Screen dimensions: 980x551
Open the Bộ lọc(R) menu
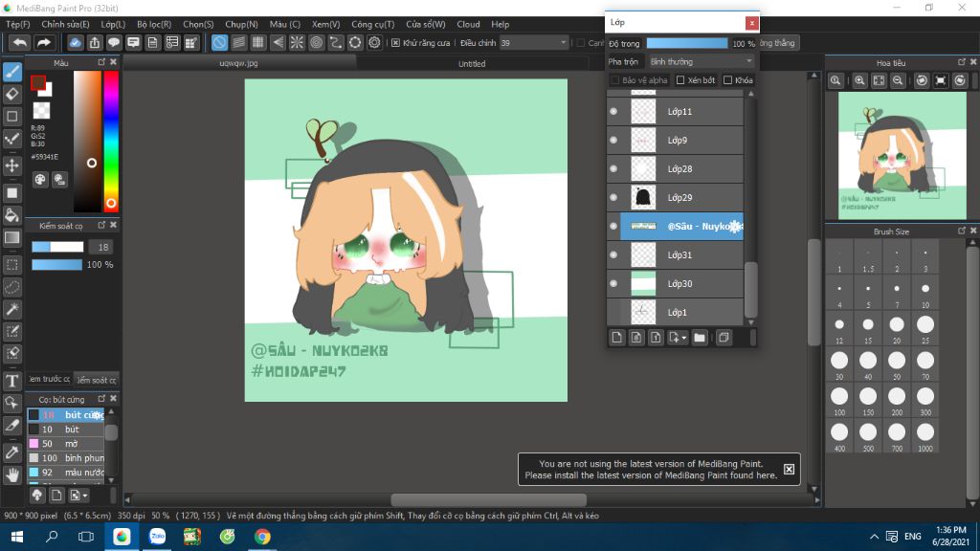(x=154, y=24)
